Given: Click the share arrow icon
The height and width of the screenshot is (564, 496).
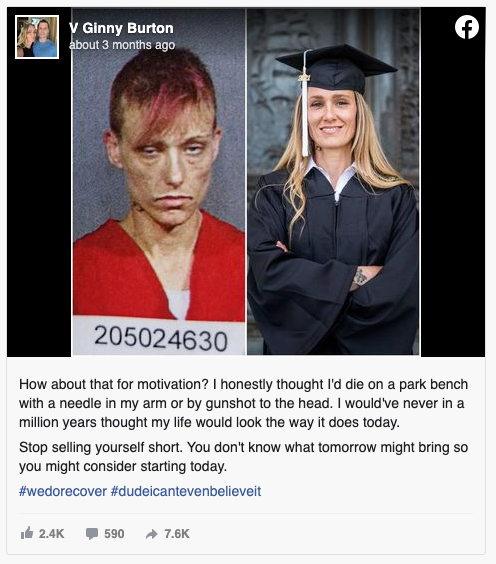Looking at the screenshot, I should tap(151, 534).
